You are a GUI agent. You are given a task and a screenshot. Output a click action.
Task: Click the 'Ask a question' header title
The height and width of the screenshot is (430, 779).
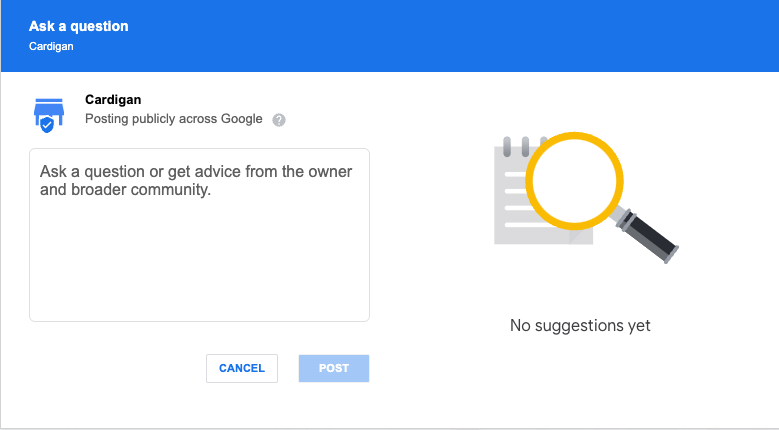tap(78, 26)
